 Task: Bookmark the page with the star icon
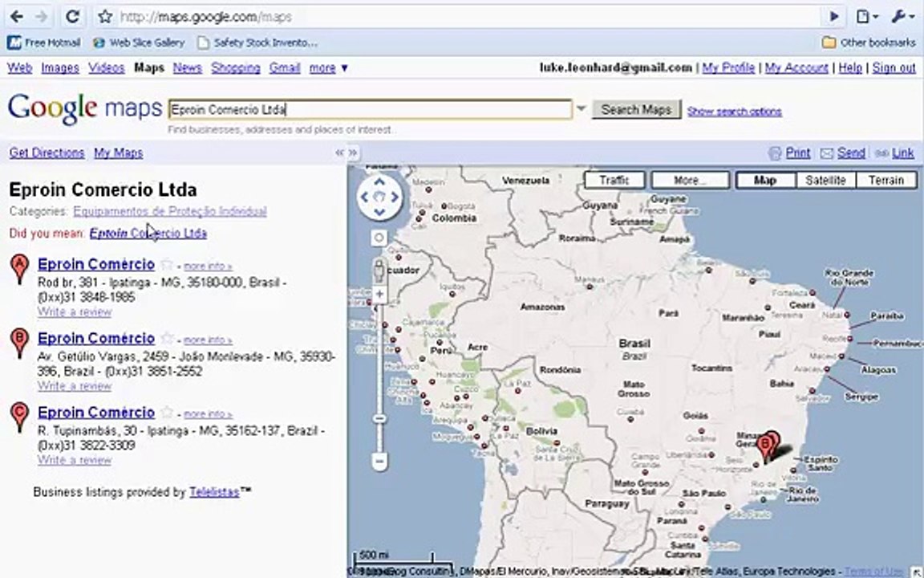105,17
